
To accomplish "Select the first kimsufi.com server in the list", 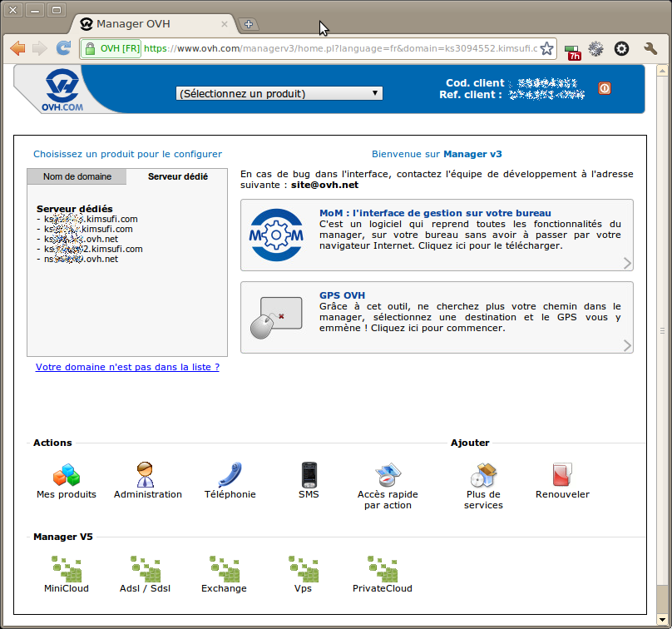I will [91, 219].
